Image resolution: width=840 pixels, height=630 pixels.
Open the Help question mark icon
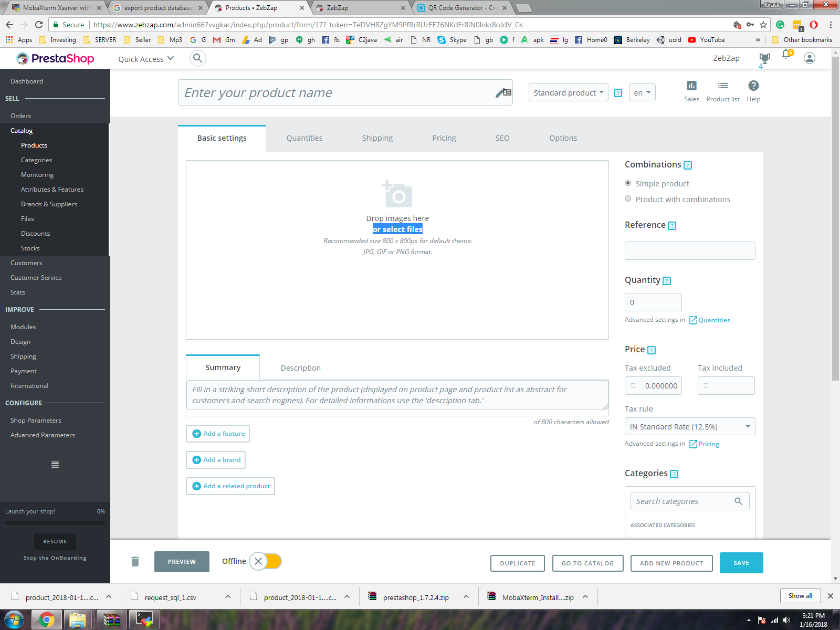point(753,86)
